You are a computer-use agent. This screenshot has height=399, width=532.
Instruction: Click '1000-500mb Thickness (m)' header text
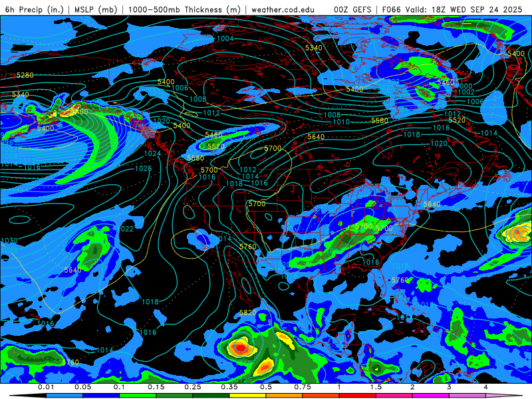coord(184,9)
